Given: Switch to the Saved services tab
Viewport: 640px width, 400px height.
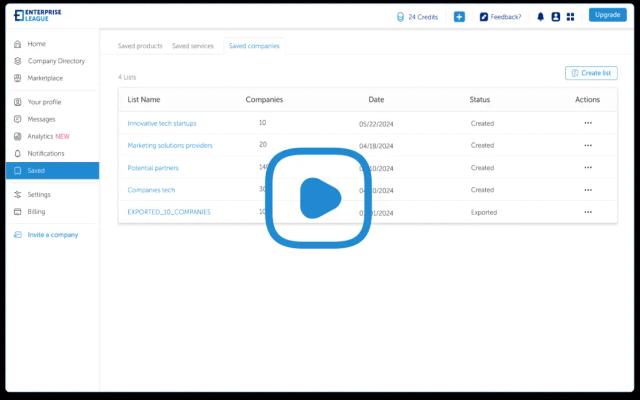Looking at the screenshot, I should (193, 46).
